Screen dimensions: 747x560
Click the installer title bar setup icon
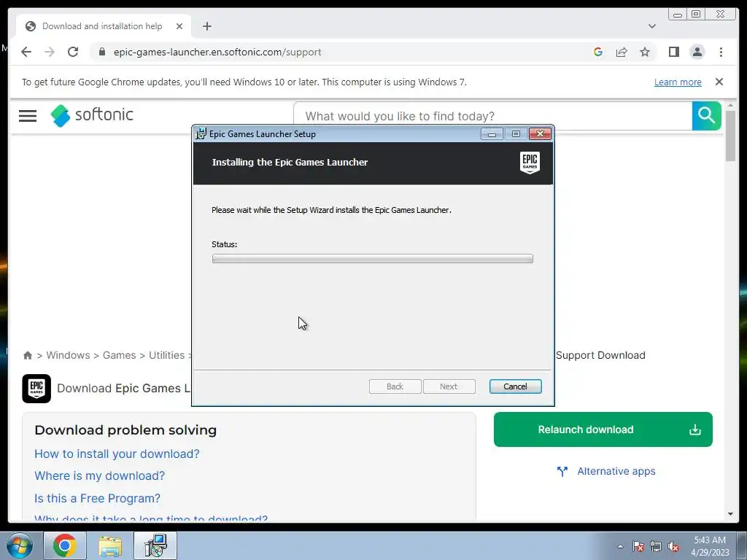pos(201,134)
